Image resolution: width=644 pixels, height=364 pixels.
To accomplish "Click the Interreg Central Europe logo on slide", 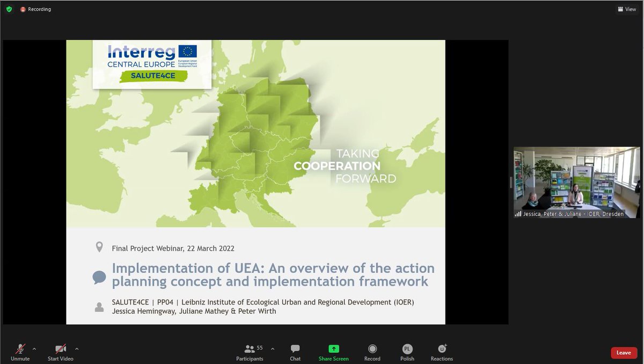I will [152, 55].
